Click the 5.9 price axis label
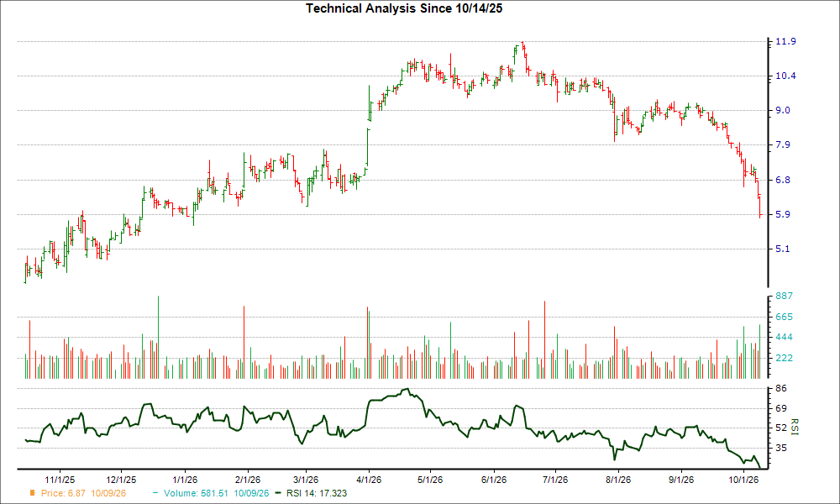This screenshot has width=840, height=504. 783,214
